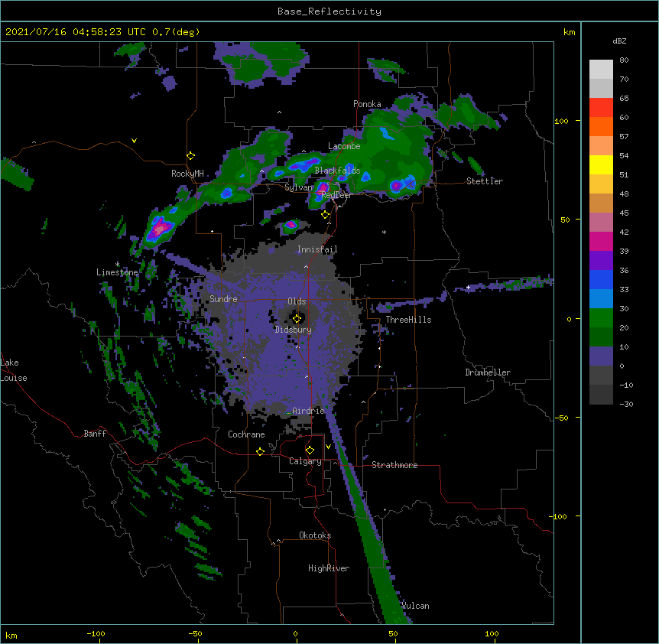
Task: Click the Blackfalds city label
Action: tap(337, 171)
